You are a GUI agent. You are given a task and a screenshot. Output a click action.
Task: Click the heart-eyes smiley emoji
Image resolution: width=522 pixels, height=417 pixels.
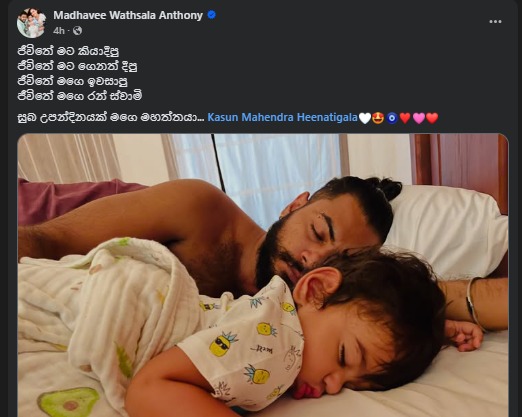click(x=378, y=118)
